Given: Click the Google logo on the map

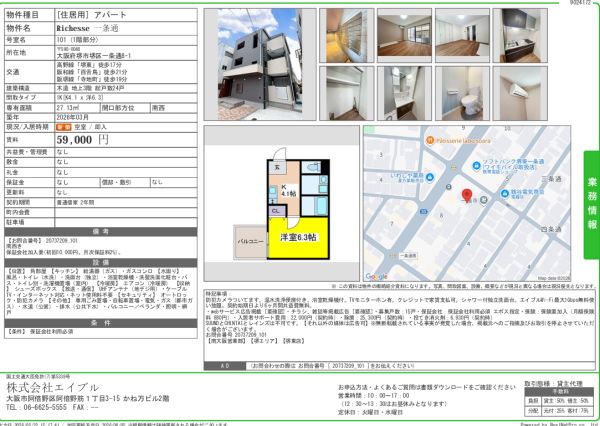Looking at the screenshot, I should click(376, 276).
